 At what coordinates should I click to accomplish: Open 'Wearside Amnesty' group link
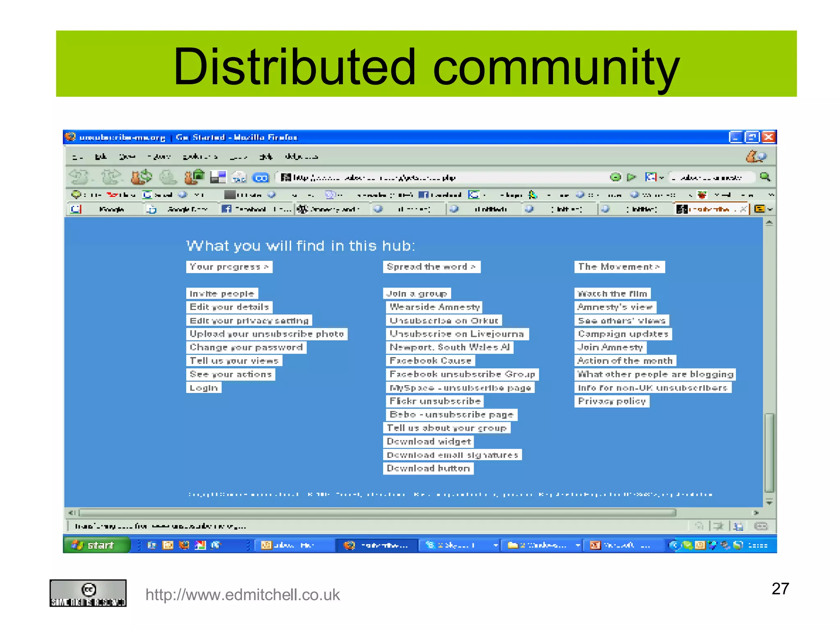pyautogui.click(x=434, y=307)
